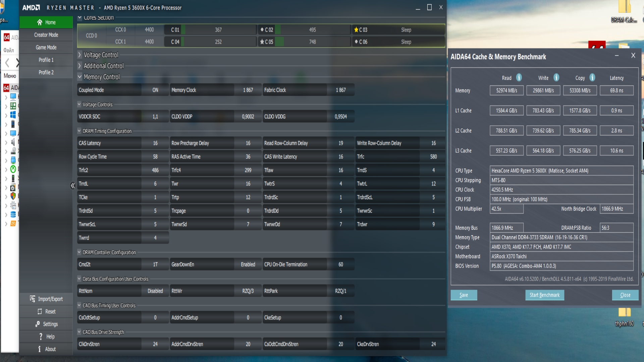Click the info icon next to Copy

pyautogui.click(x=592, y=77)
